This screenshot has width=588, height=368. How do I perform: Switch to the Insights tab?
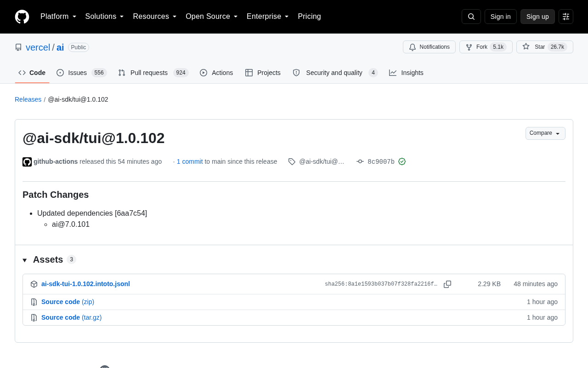[x=406, y=73]
